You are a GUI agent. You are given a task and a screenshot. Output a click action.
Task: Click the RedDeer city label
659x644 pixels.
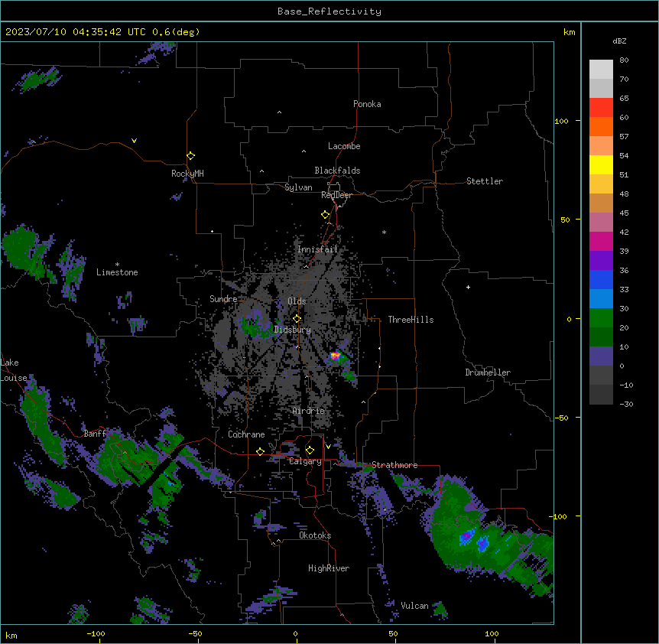(x=336, y=195)
